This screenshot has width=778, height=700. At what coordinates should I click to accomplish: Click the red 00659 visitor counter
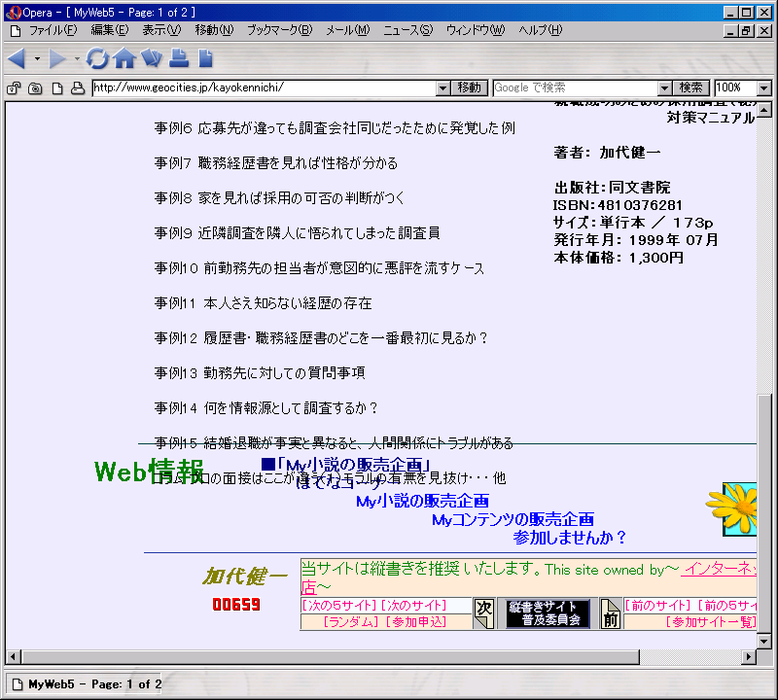[236, 604]
